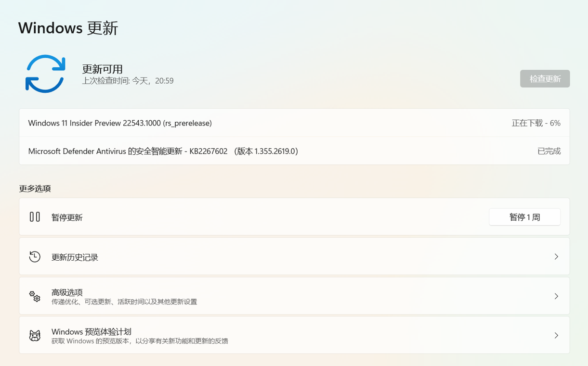Expand the 高级选项 chevron arrow
Image resolution: width=588 pixels, height=366 pixels.
click(x=556, y=296)
